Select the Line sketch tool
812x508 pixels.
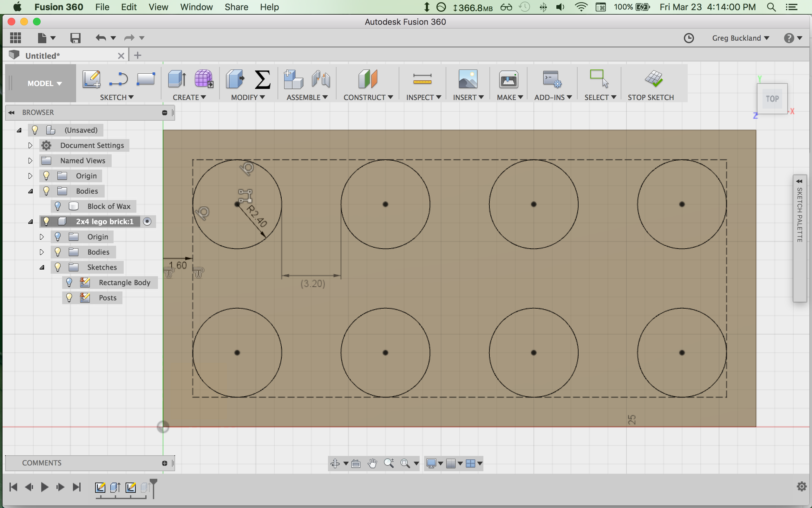click(118, 79)
